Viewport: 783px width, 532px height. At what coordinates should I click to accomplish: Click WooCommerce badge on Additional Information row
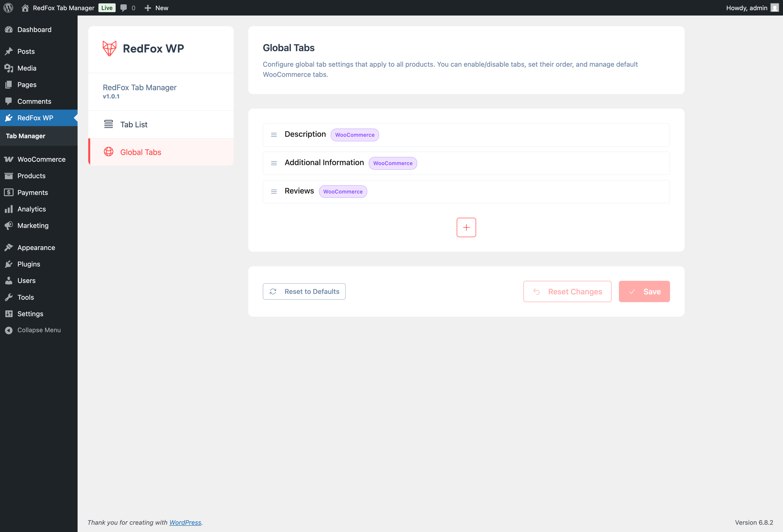click(x=393, y=163)
